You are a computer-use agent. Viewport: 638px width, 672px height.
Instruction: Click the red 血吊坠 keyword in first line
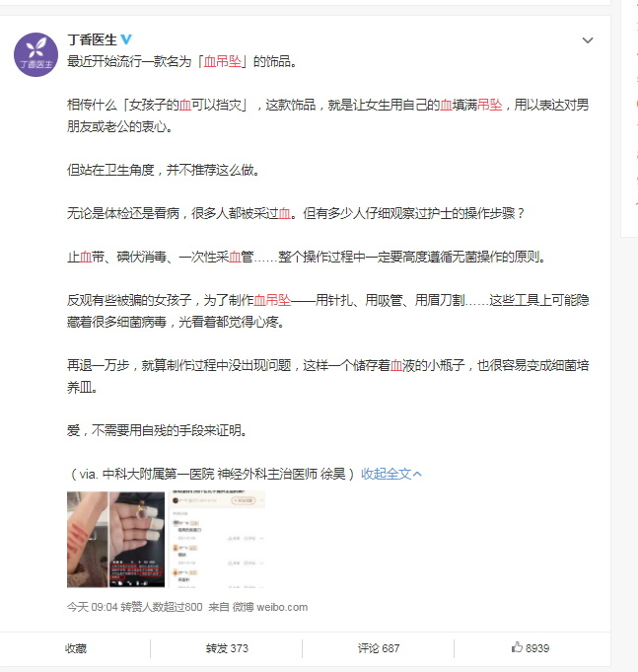click(x=222, y=61)
